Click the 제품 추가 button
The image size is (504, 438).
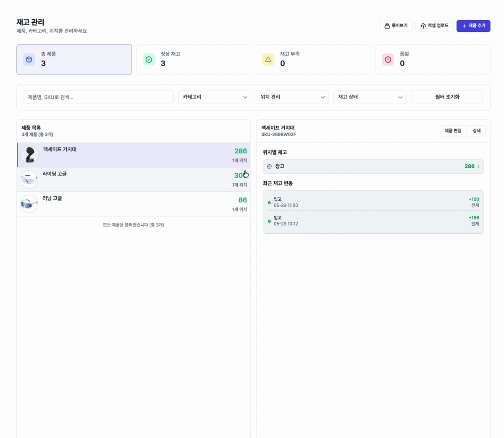point(473,26)
